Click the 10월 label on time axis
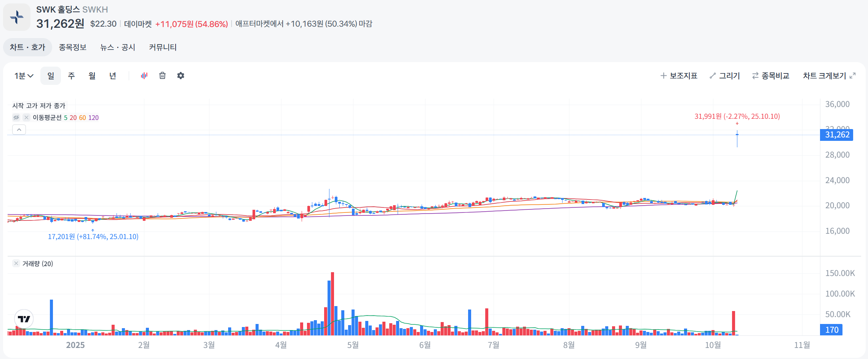The width and height of the screenshot is (868, 359). tap(713, 345)
